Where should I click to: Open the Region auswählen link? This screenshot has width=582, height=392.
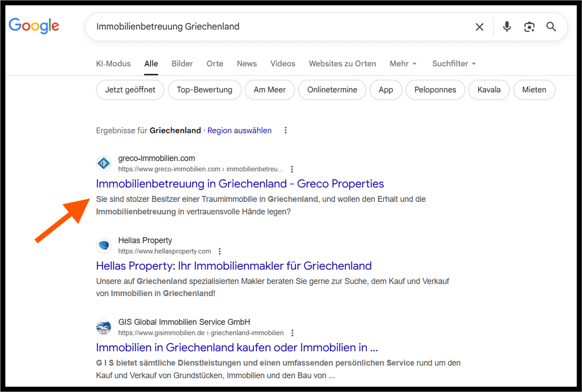(239, 130)
